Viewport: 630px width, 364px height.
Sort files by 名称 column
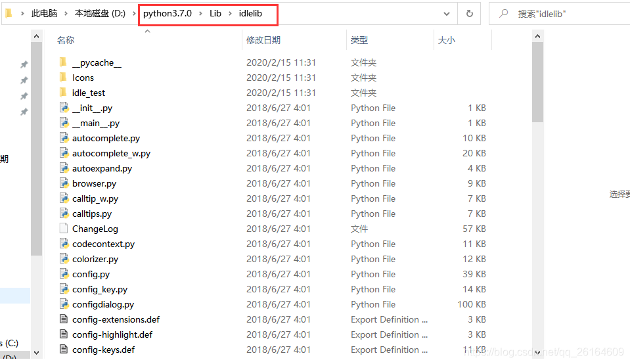(x=66, y=40)
